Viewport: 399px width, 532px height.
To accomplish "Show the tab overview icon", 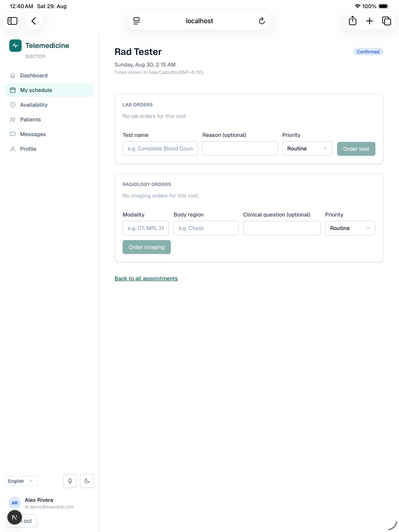I will click(x=386, y=21).
